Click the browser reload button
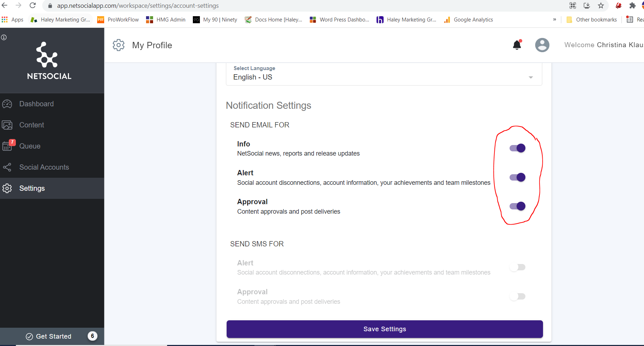The height and width of the screenshot is (346, 644). click(33, 6)
